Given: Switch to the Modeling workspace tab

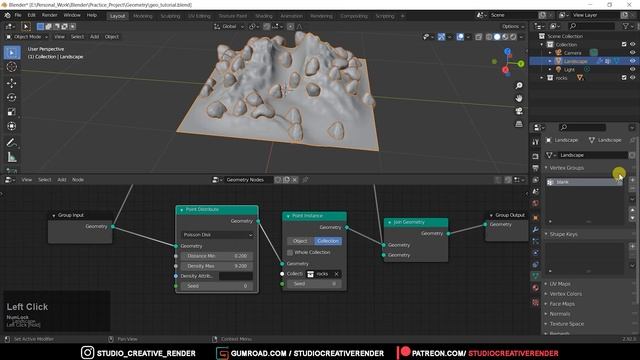Looking at the screenshot, I should [x=142, y=16].
